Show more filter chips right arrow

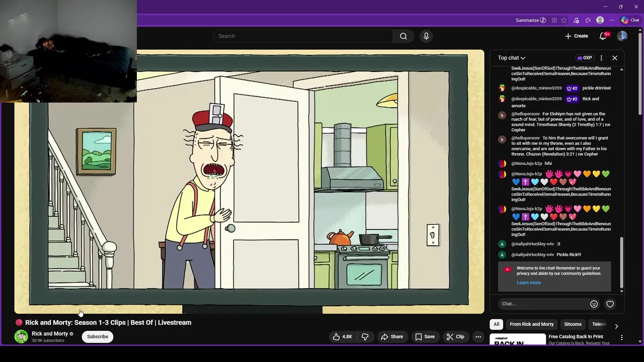616,326
